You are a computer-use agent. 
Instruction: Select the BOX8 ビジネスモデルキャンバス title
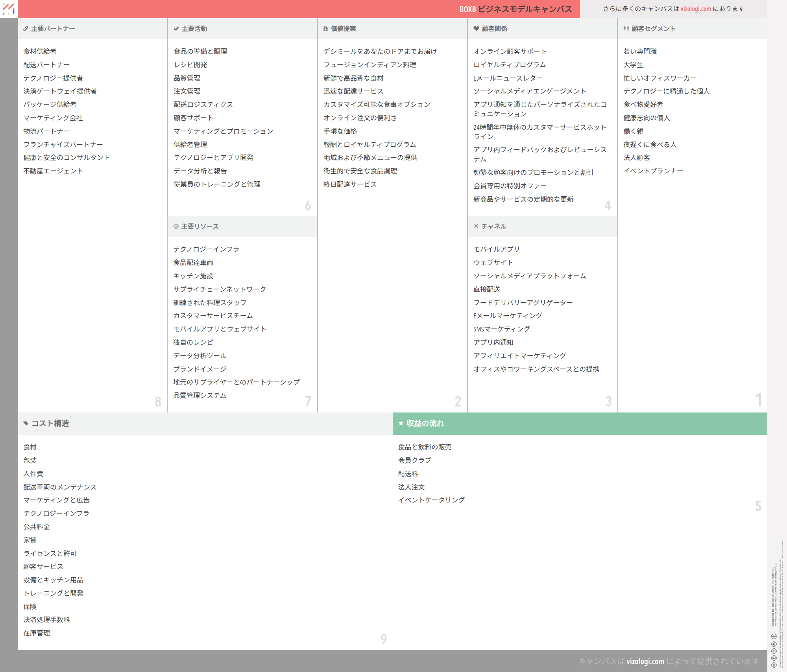(x=515, y=9)
